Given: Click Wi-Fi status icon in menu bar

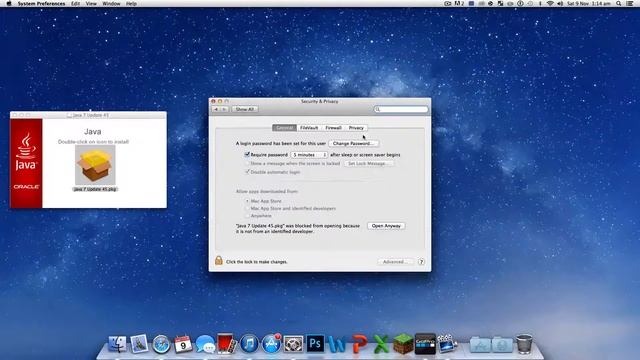Looking at the screenshot, I should coord(550,3).
